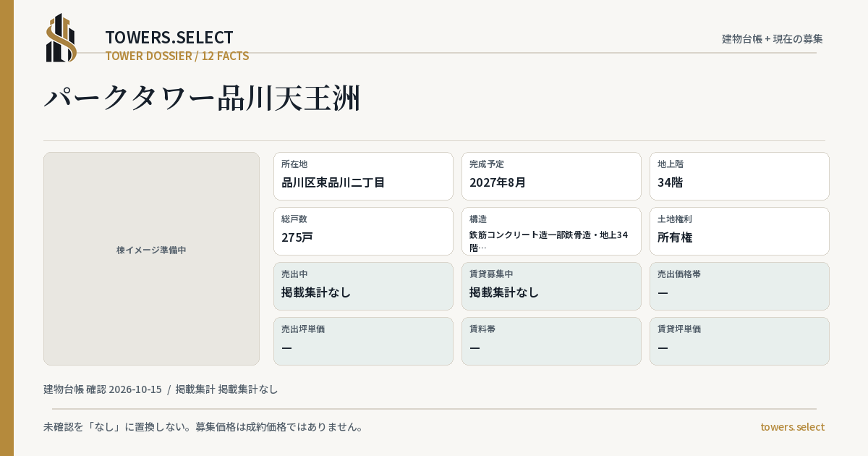This screenshot has width=868, height=456.
Task: Click the TOWERS.SELECT brand name
Action: click(169, 38)
